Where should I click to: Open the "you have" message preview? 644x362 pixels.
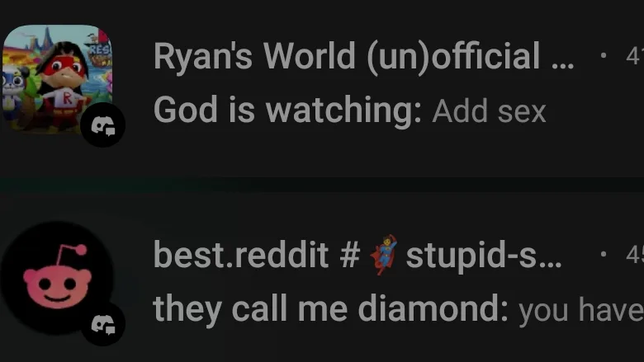point(580,311)
